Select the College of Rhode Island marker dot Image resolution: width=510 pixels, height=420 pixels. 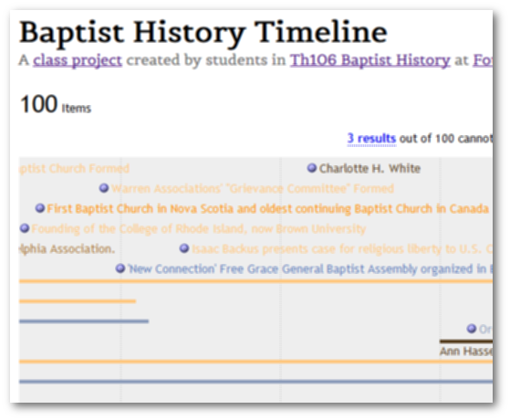click(25, 228)
